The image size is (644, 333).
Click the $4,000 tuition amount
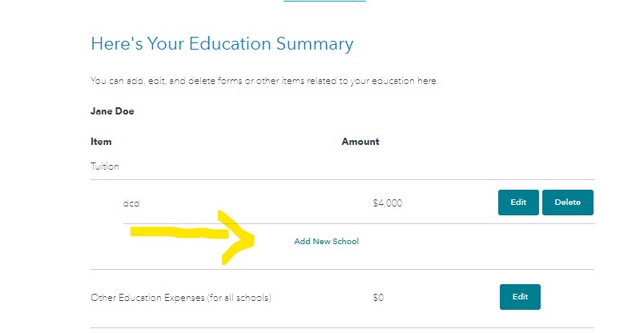click(388, 203)
